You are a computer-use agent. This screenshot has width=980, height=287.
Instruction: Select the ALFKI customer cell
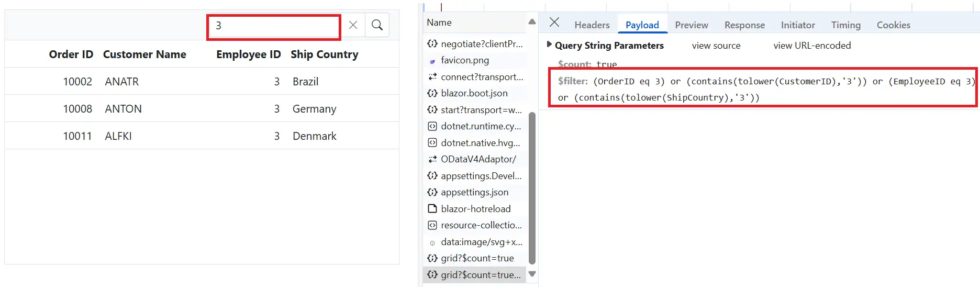click(x=118, y=136)
